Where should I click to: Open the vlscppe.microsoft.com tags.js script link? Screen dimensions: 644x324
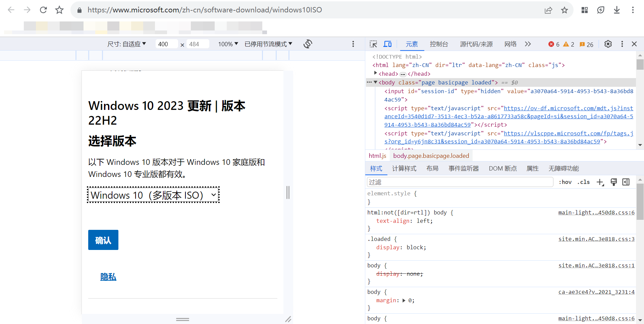point(509,137)
